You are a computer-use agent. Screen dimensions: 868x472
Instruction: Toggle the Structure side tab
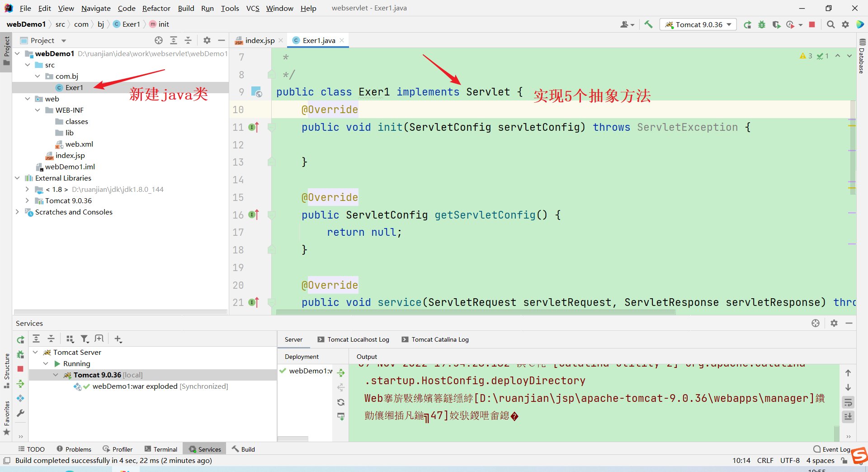(6, 371)
